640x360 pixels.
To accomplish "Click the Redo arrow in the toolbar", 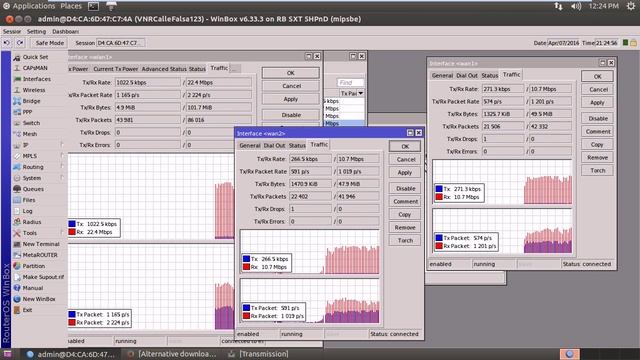I will click(x=20, y=43).
